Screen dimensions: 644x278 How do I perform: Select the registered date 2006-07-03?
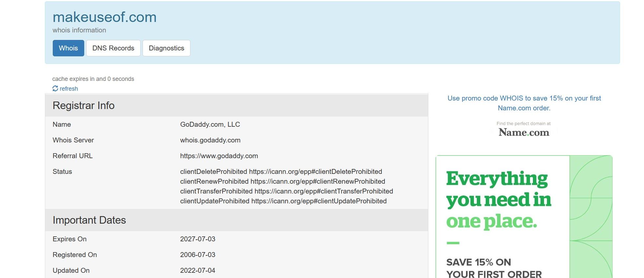coord(198,255)
